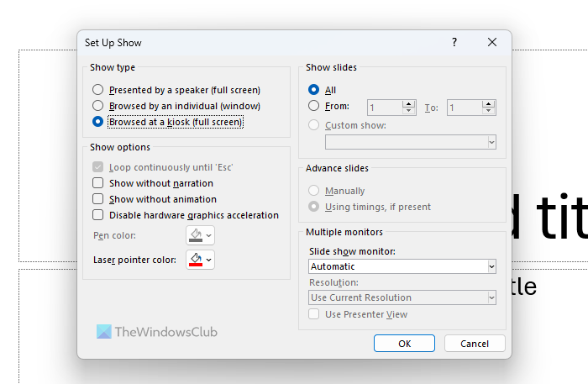This screenshot has width=588, height=384.
Task: Increase the From slide number spinner
Action: click(409, 103)
